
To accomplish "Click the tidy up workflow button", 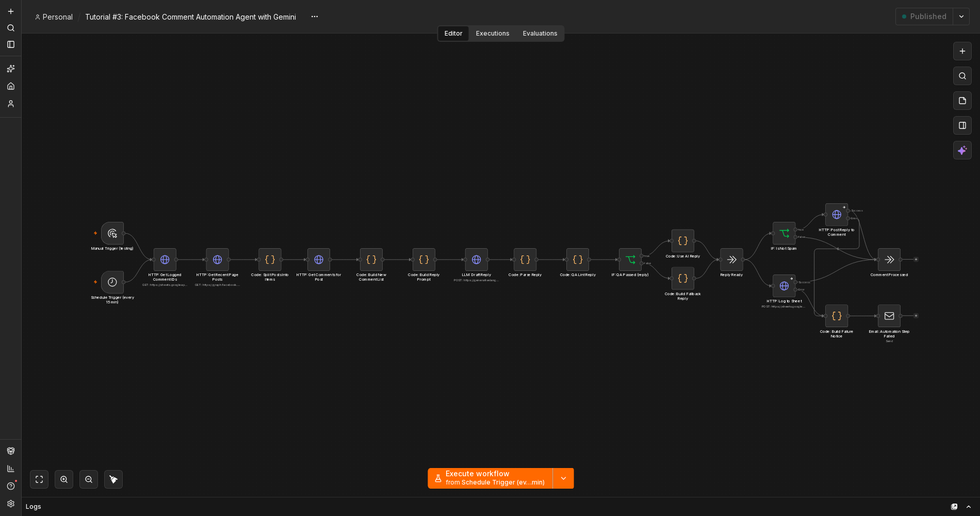I will pyautogui.click(x=113, y=479).
